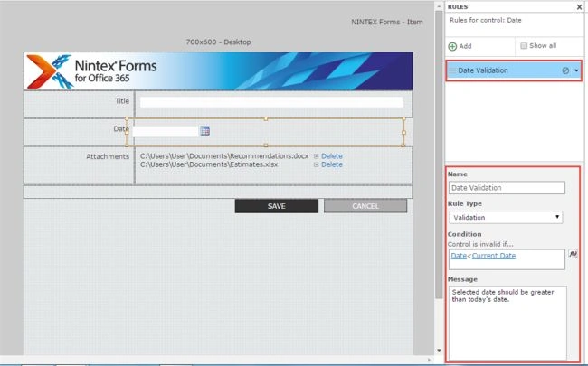
Task: Click delete icon beside Estimates.xlsx
Action: coord(316,164)
